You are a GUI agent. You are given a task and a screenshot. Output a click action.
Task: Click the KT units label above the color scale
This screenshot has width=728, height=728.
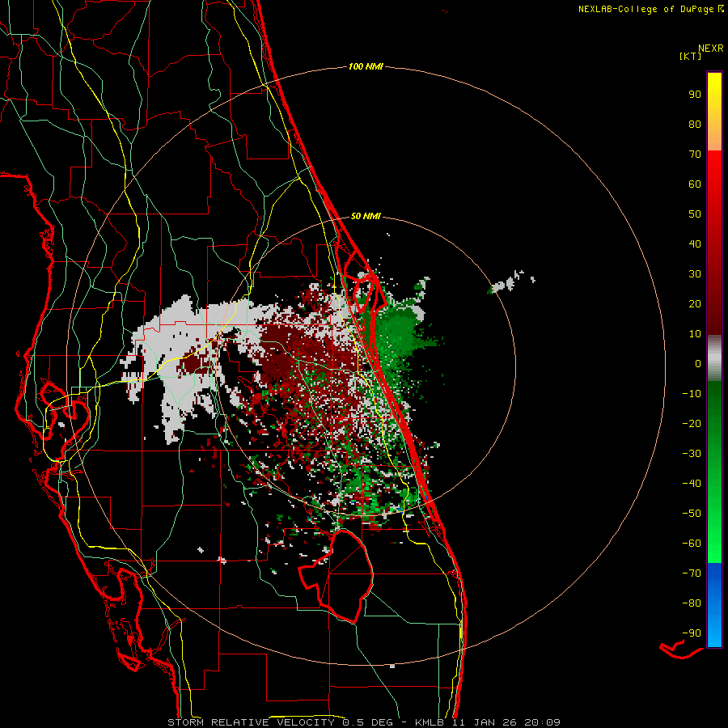[x=691, y=56]
